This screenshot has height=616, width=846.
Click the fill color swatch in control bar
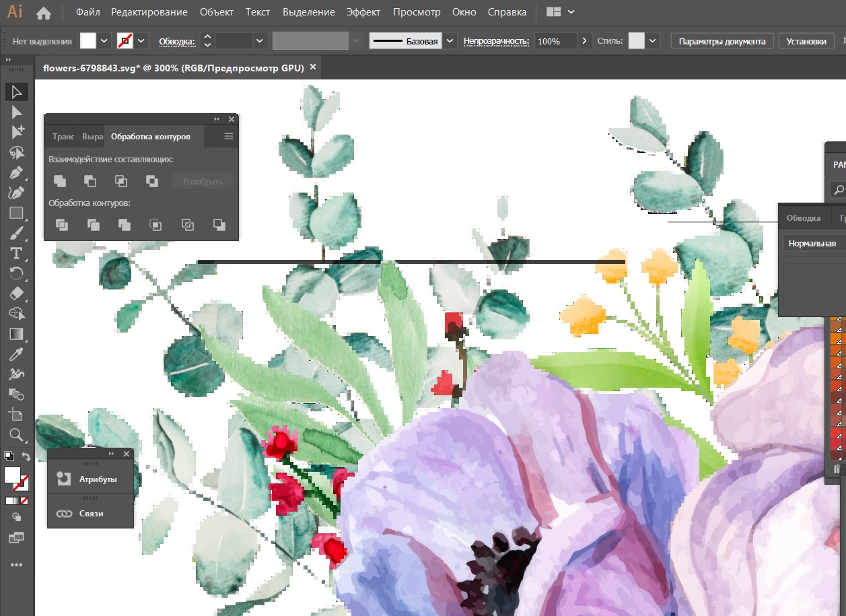(x=88, y=41)
